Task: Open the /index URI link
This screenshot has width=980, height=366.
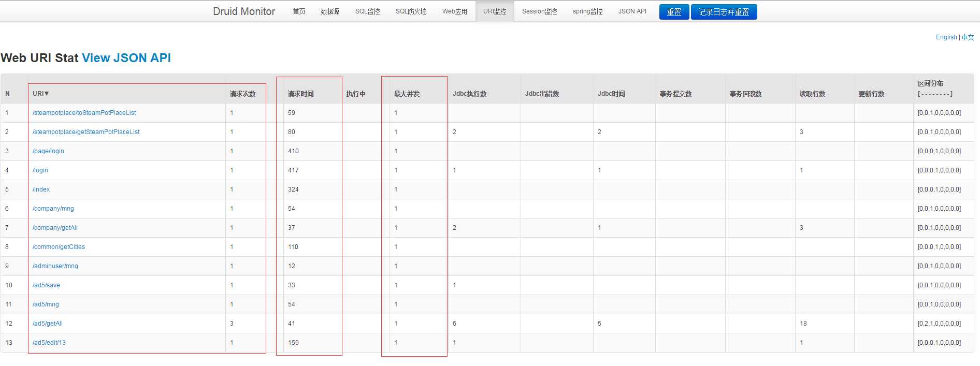Action: (41, 189)
